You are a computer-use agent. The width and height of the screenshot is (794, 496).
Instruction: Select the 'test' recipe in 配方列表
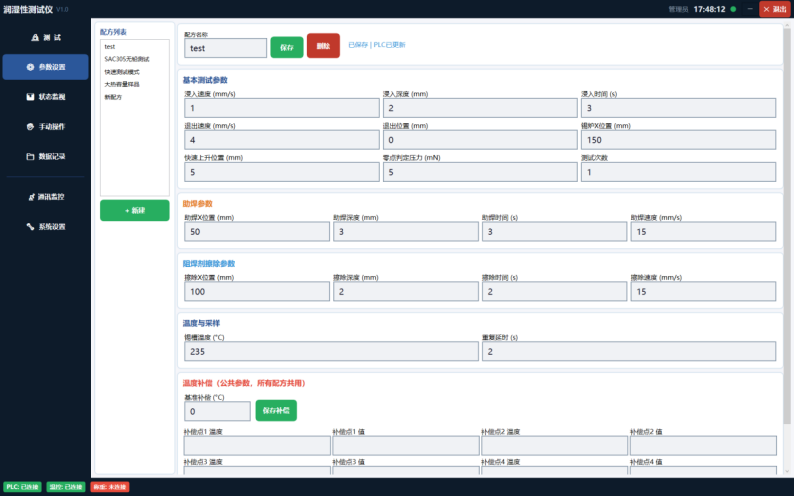[x=135, y=47]
